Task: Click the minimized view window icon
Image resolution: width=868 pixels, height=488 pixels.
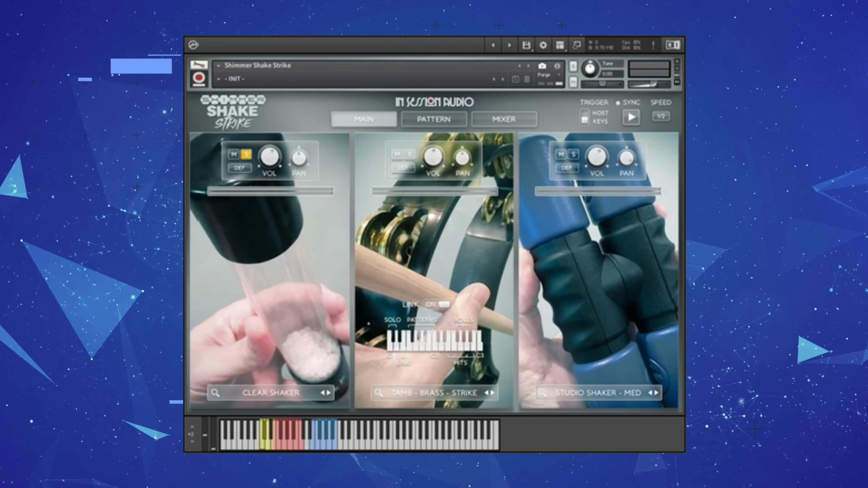Action: tap(576, 45)
